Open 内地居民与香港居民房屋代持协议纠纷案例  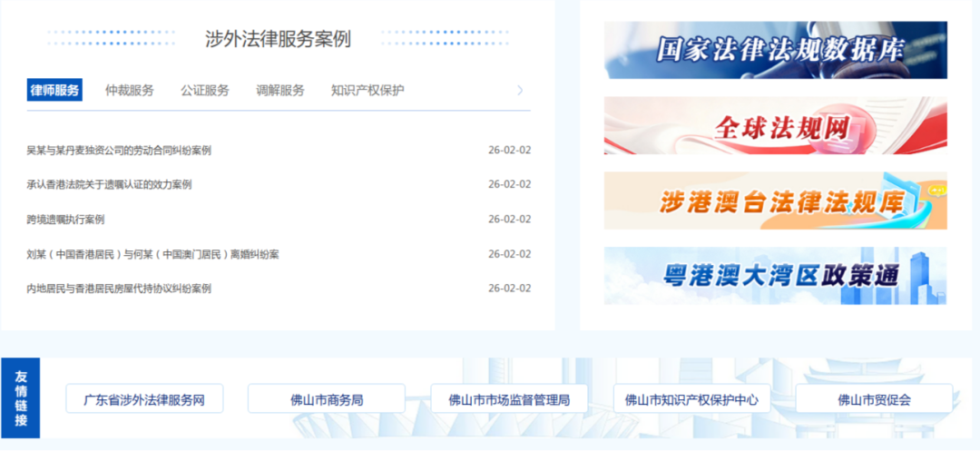119,289
